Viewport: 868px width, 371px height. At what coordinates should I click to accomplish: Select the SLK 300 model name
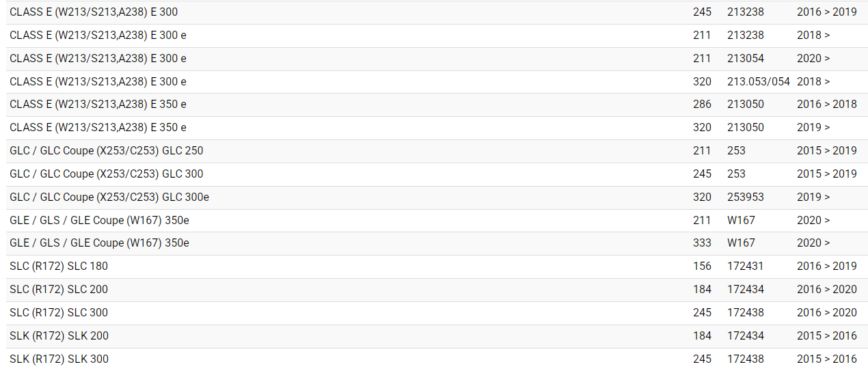59,359
